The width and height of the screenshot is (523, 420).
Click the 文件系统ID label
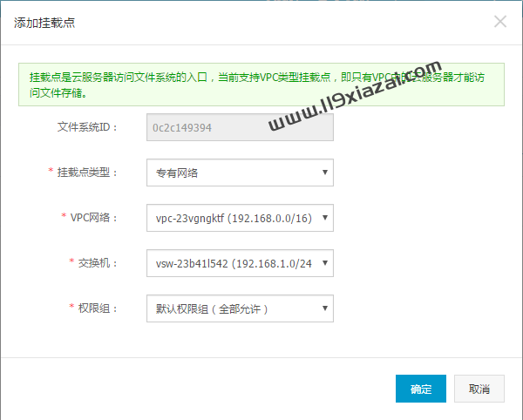click(x=87, y=127)
